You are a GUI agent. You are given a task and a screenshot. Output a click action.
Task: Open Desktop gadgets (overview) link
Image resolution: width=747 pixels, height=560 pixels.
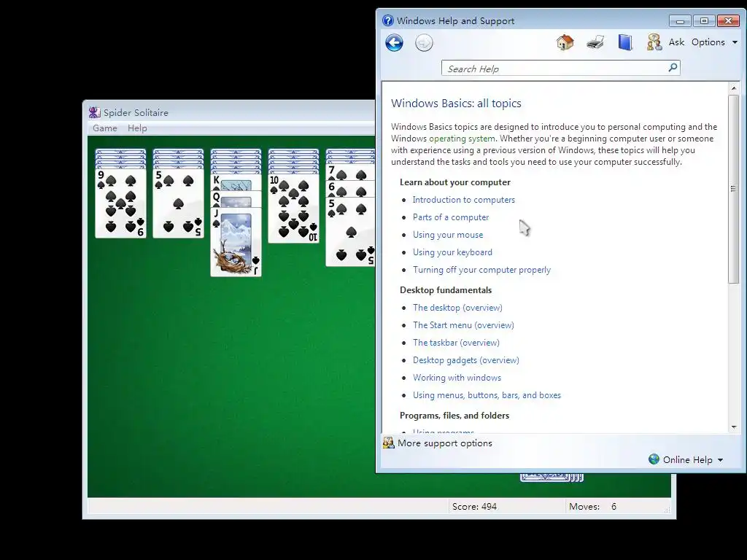click(466, 360)
